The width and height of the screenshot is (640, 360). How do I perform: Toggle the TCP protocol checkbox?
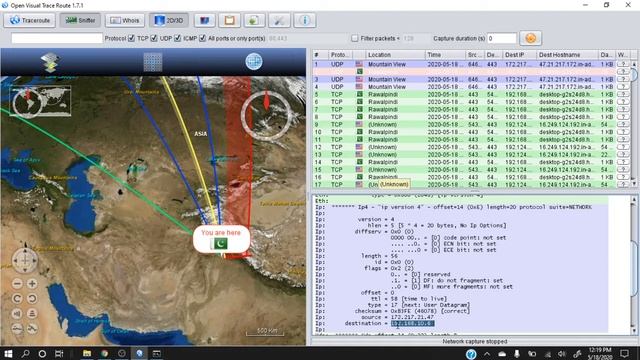131,38
